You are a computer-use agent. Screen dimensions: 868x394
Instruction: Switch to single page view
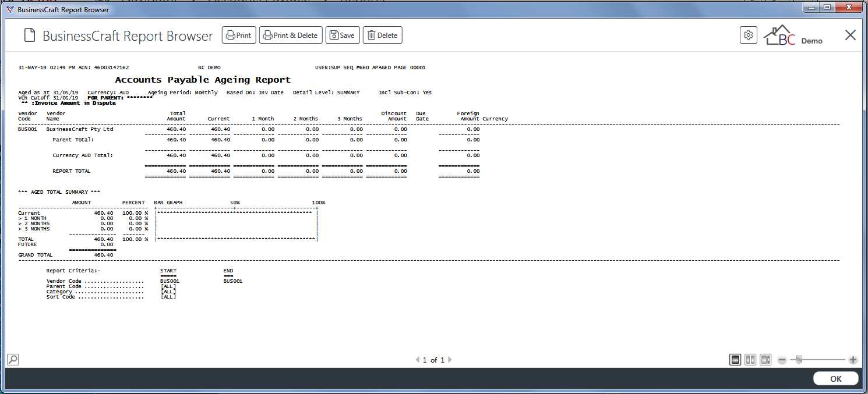coord(736,360)
